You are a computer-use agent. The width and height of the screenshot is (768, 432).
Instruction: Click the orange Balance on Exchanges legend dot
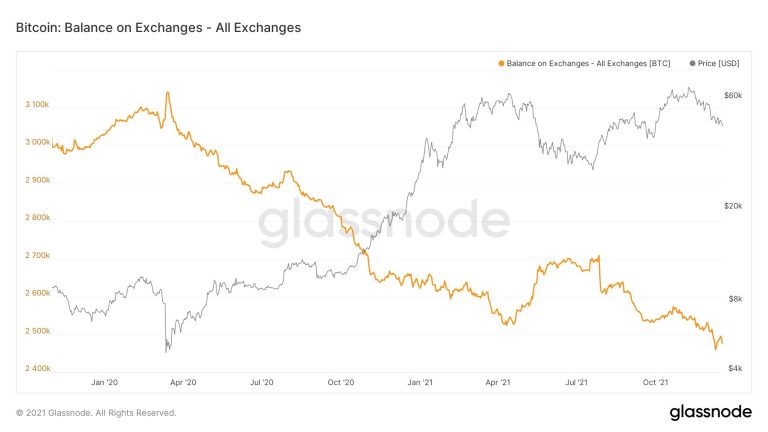[500, 64]
